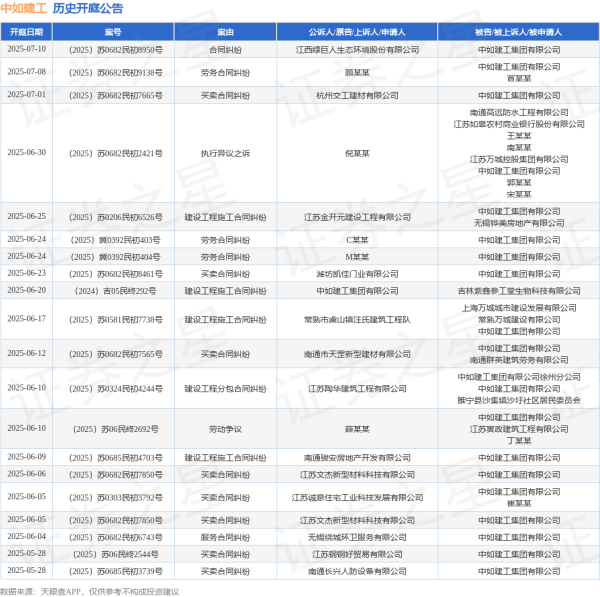Click date cell 2025-06-17

click(x=26, y=319)
